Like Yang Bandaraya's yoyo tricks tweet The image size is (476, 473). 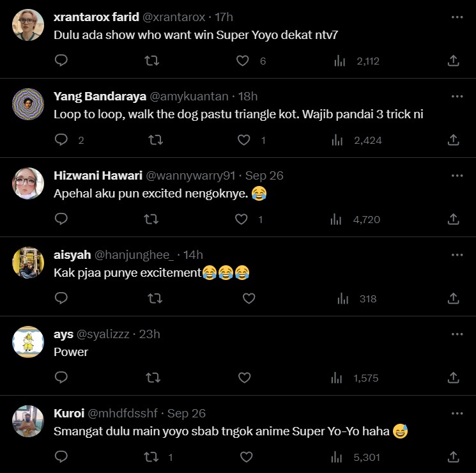pos(245,140)
